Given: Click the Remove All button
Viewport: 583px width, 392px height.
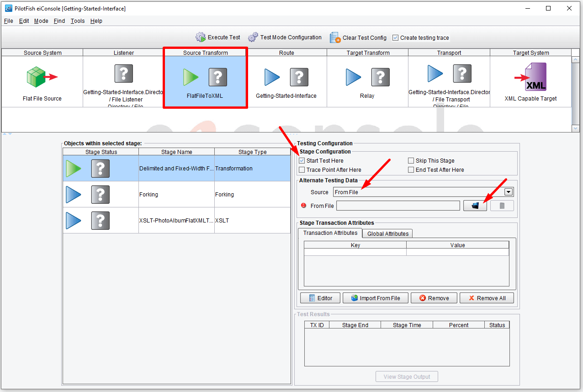Looking at the screenshot, I should 487,298.
